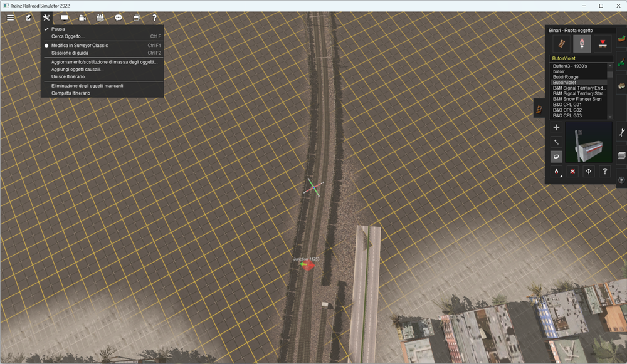Close the wrench tools menu
The height and width of the screenshot is (364, 627).
(46, 18)
